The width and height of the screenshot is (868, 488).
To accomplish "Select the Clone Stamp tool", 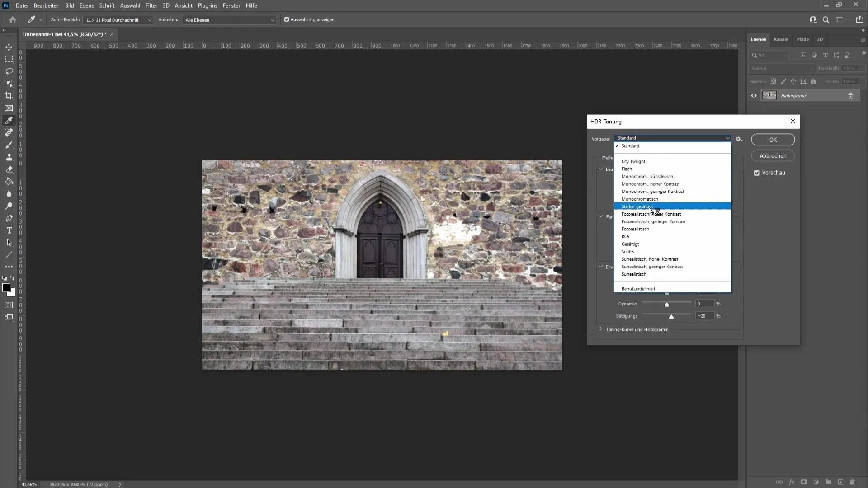I will [9, 157].
